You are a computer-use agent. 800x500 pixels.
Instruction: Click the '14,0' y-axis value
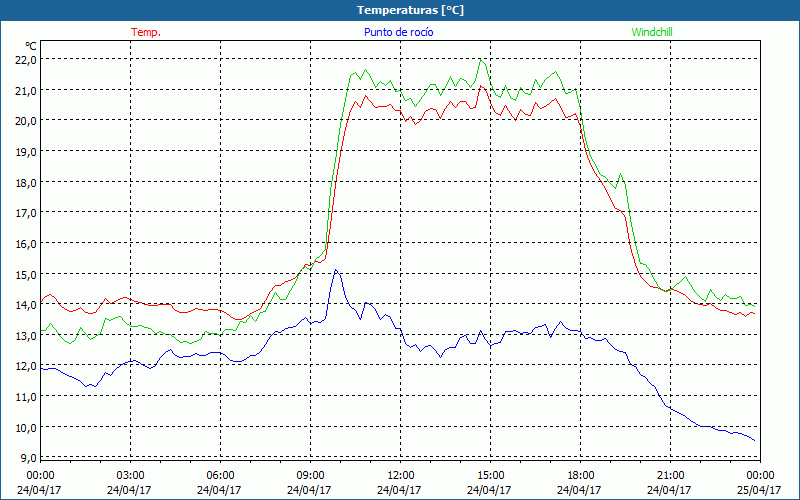(27, 305)
